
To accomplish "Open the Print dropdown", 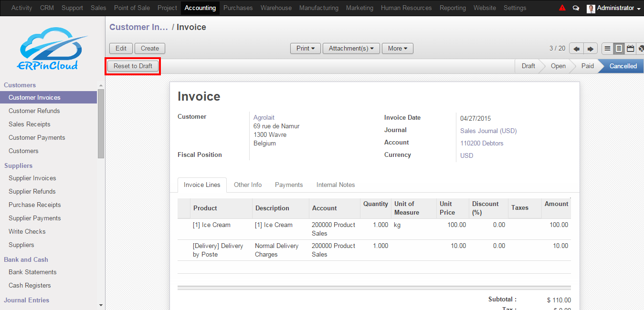I will [x=306, y=49].
